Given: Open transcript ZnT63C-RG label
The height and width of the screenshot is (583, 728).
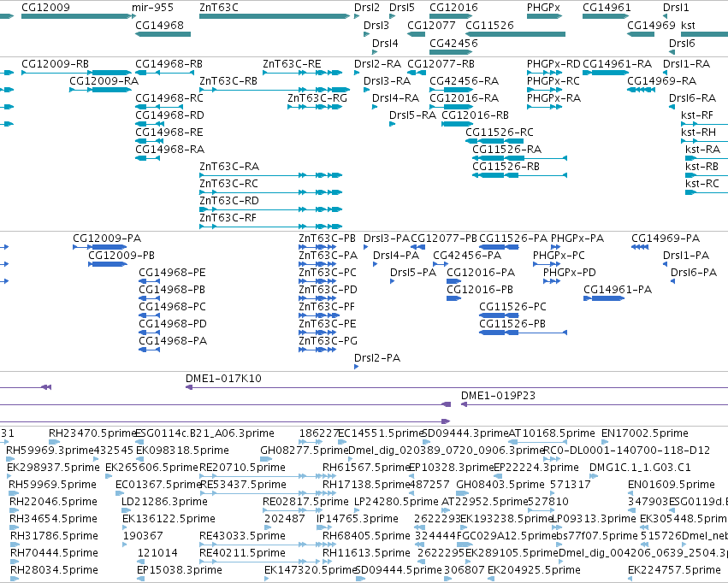Looking at the screenshot, I should tap(317, 97).
